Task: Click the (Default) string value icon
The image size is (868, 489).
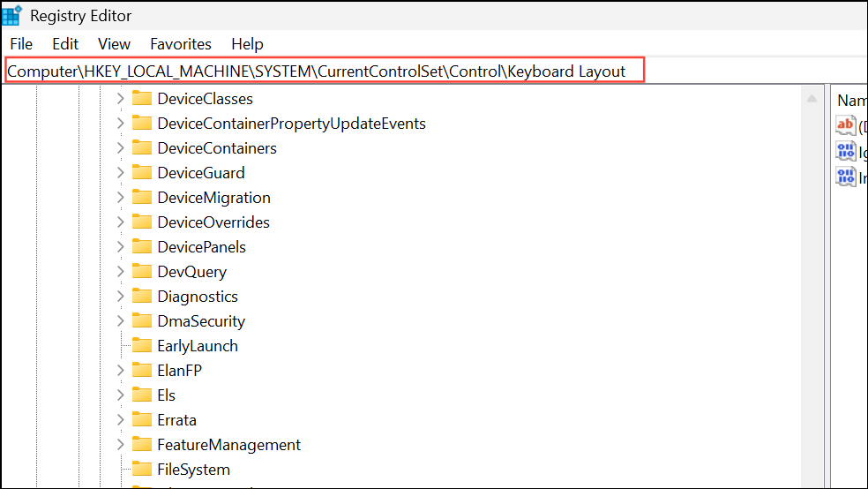Action: (x=845, y=124)
